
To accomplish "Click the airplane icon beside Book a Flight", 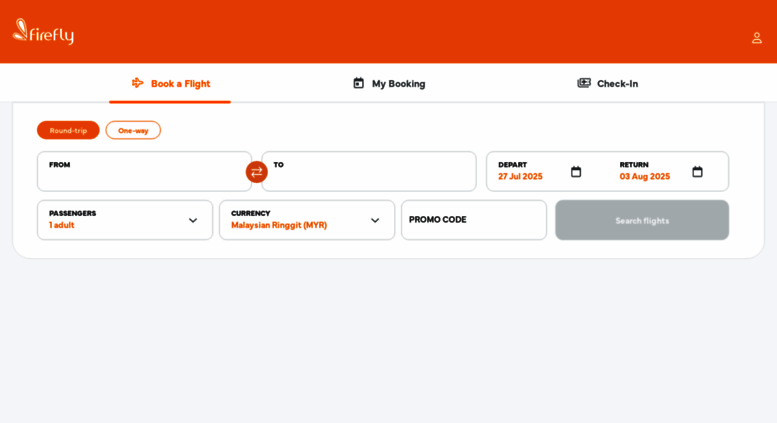I will pos(137,83).
